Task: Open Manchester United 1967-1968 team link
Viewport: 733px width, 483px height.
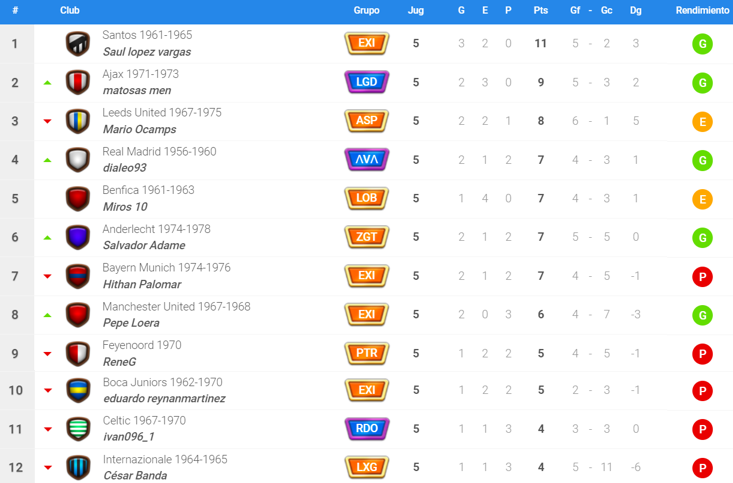Action: click(176, 306)
